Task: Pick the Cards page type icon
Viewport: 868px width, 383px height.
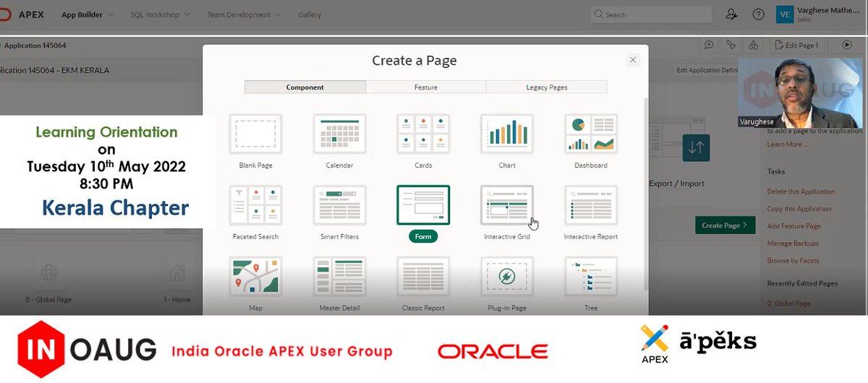Action: coord(423,134)
